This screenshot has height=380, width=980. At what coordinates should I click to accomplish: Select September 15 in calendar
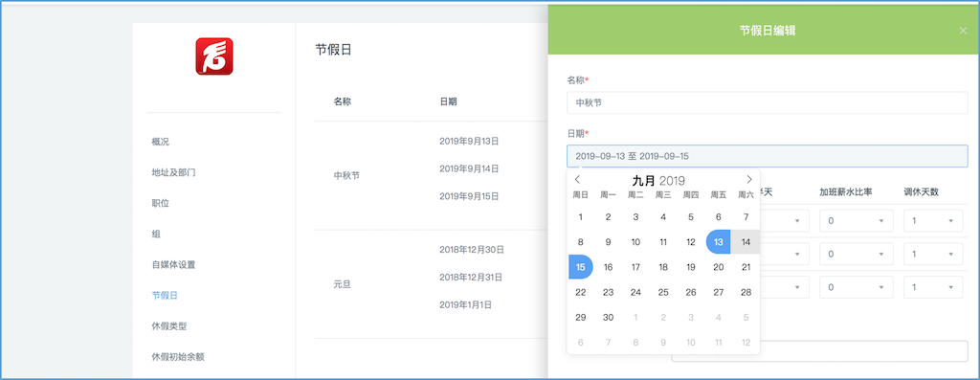point(581,267)
